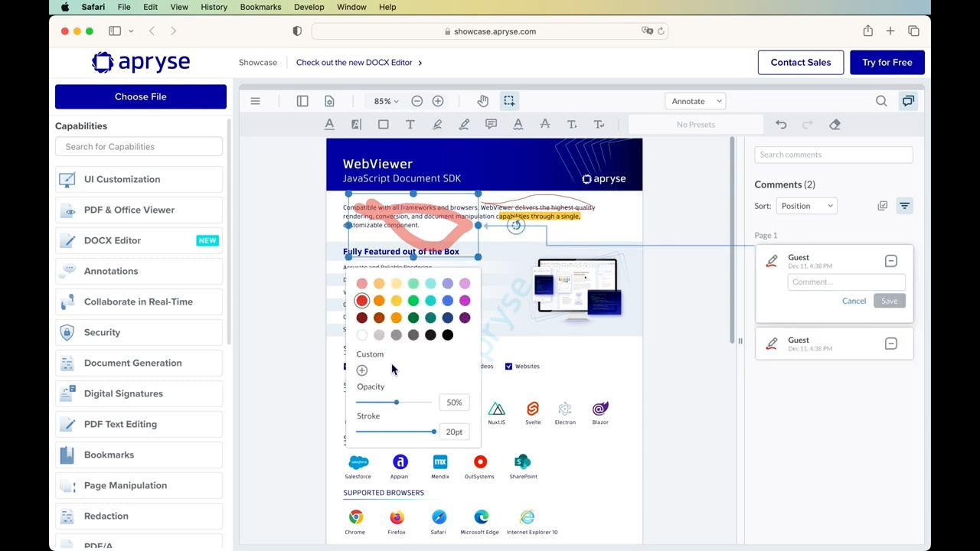Uncheck the Websites checkbox
The image size is (980, 551).
tap(508, 367)
